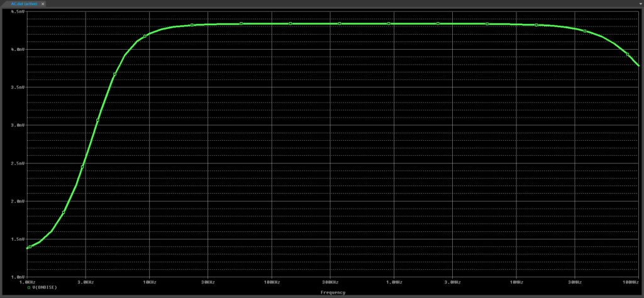
Task: Click the 1.5nV Y-axis label
Action: point(18,239)
